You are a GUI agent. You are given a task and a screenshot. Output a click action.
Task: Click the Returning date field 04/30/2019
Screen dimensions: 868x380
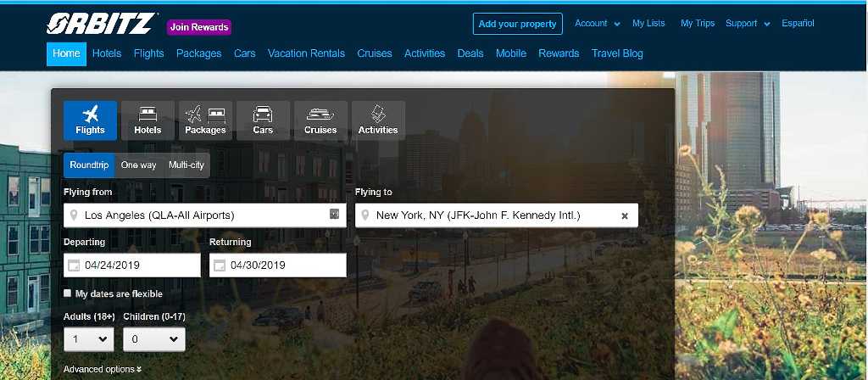pos(278,265)
